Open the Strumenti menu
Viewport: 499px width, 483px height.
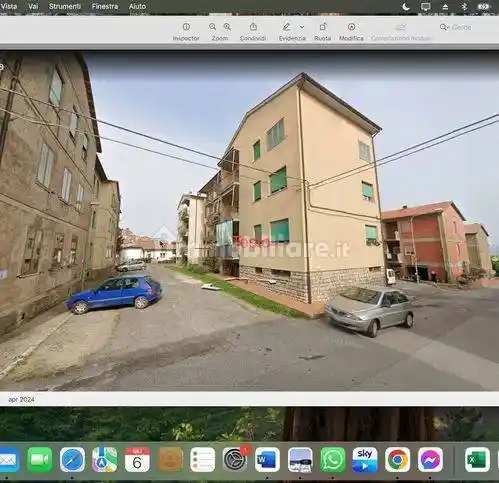tap(65, 6)
